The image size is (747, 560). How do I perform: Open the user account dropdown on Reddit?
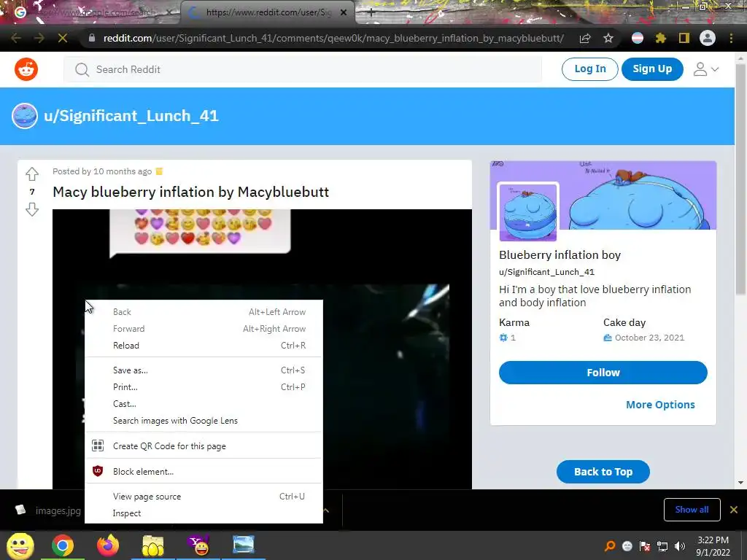tap(706, 69)
